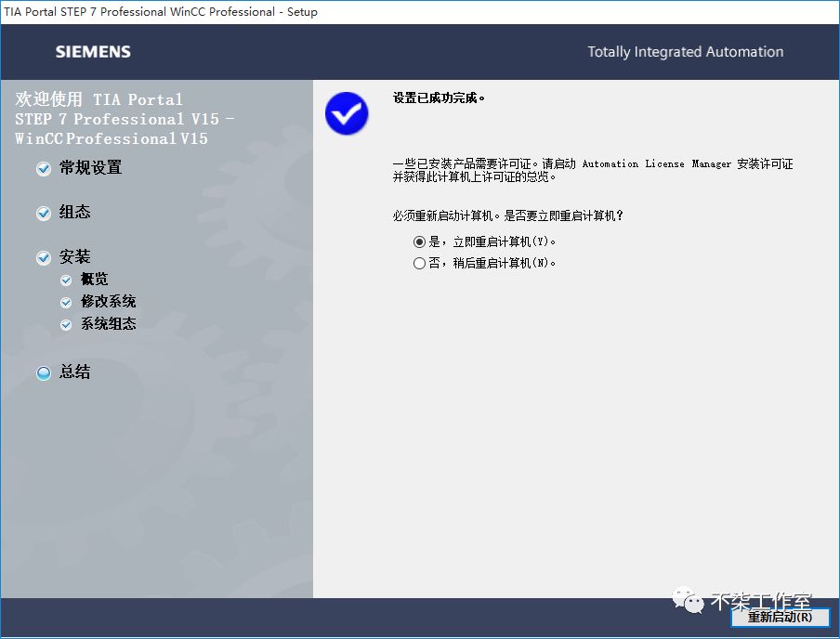
Task: Click the '设置已成功完成。' message
Action: pyautogui.click(x=439, y=98)
